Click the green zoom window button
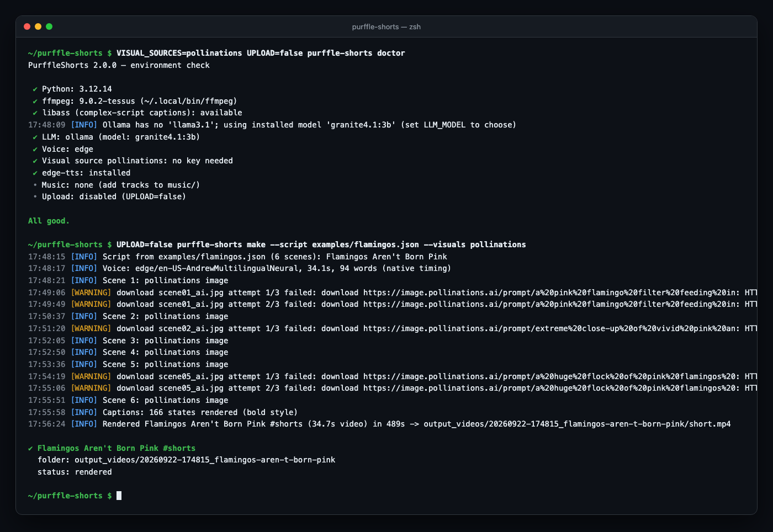 (49, 26)
